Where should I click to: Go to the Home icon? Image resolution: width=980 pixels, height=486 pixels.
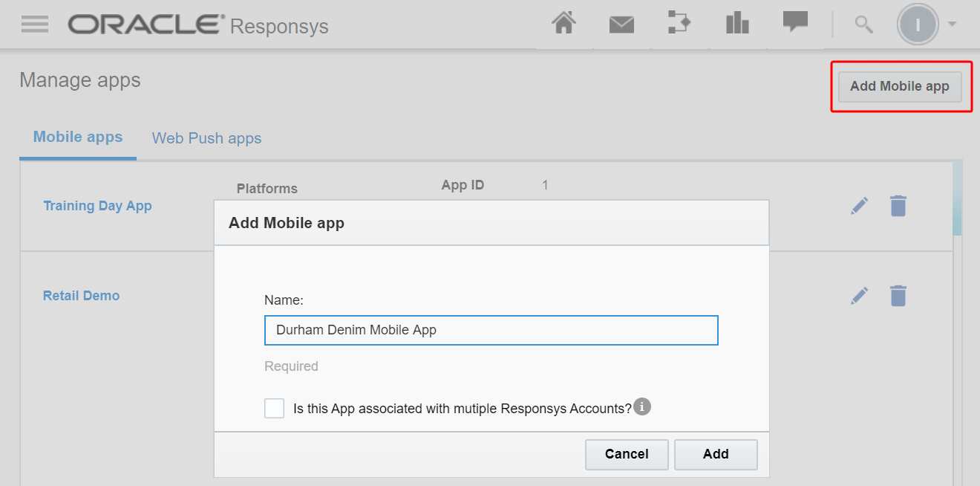(564, 24)
